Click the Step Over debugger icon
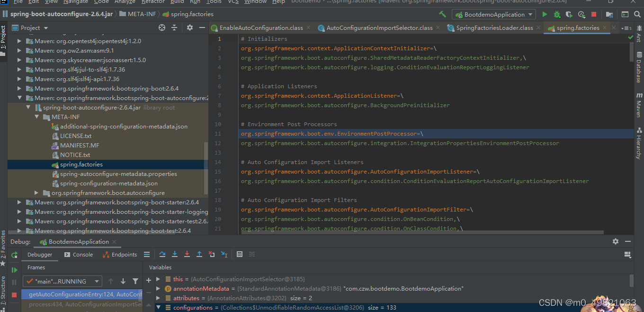644x312 pixels. tap(162, 255)
